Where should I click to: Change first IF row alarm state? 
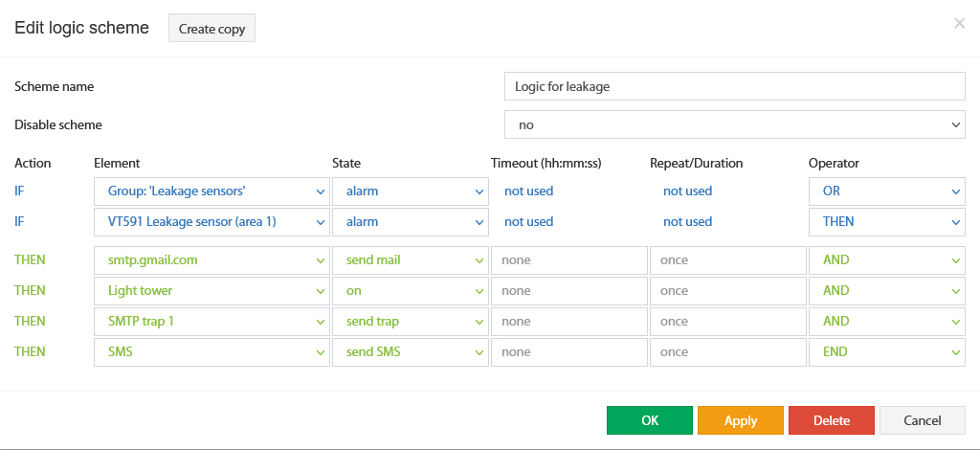(x=410, y=191)
